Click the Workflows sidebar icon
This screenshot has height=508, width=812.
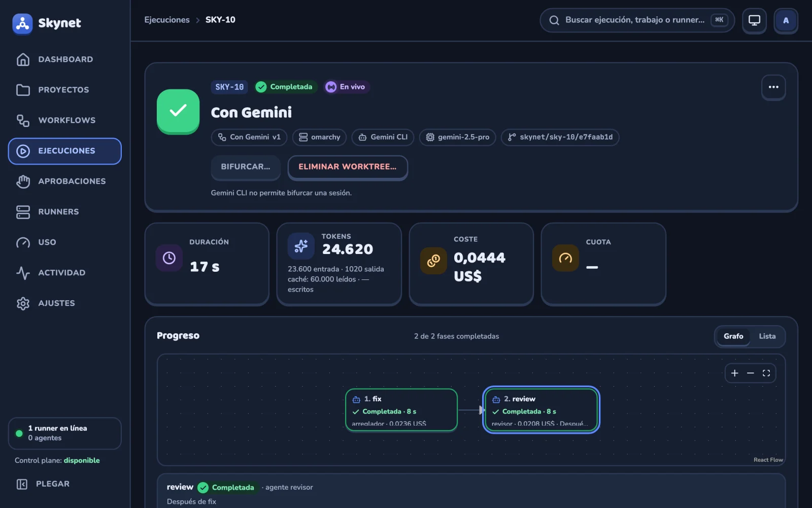(x=23, y=120)
